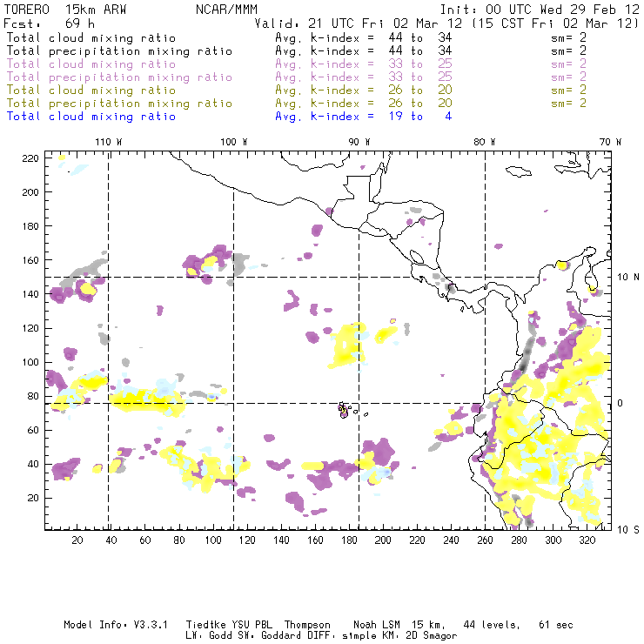This screenshot has width=644, height=644.
Task: Select black 'Total precipitation mixing ratio' legend entry
Action: (119, 51)
